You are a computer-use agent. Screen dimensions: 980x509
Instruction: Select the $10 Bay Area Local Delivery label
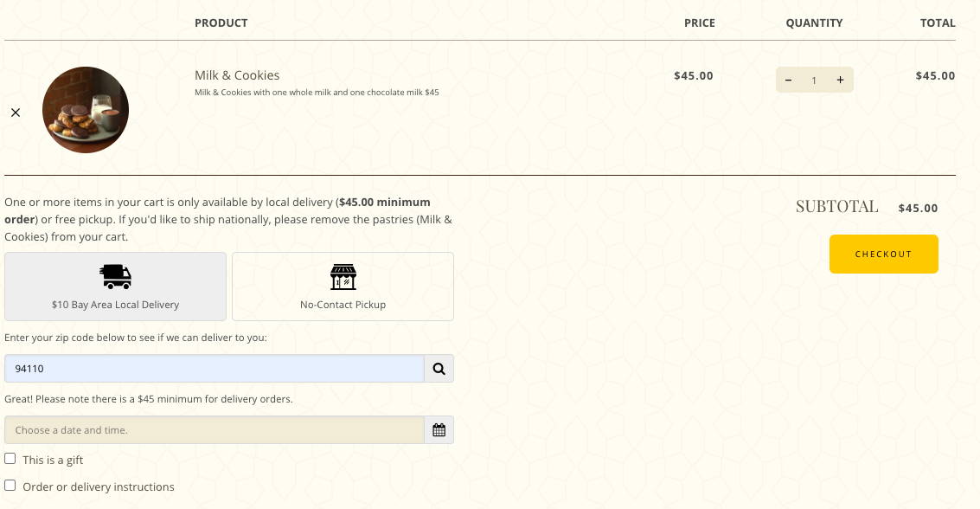[116, 305]
